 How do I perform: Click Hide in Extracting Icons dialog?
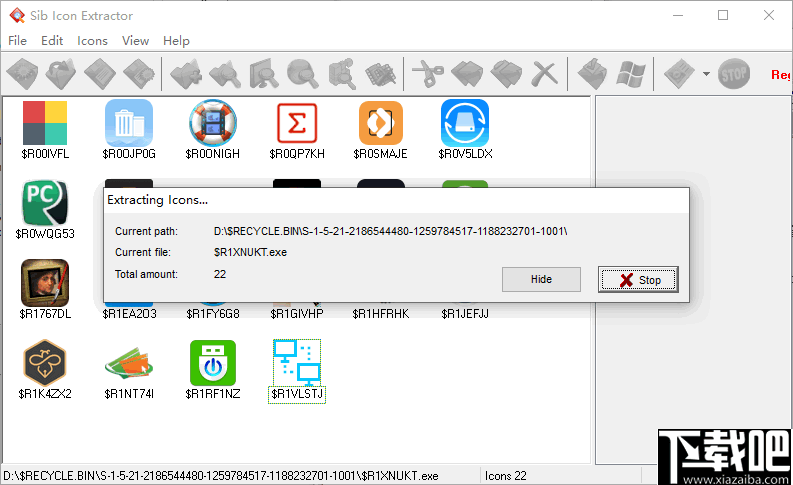(541, 279)
